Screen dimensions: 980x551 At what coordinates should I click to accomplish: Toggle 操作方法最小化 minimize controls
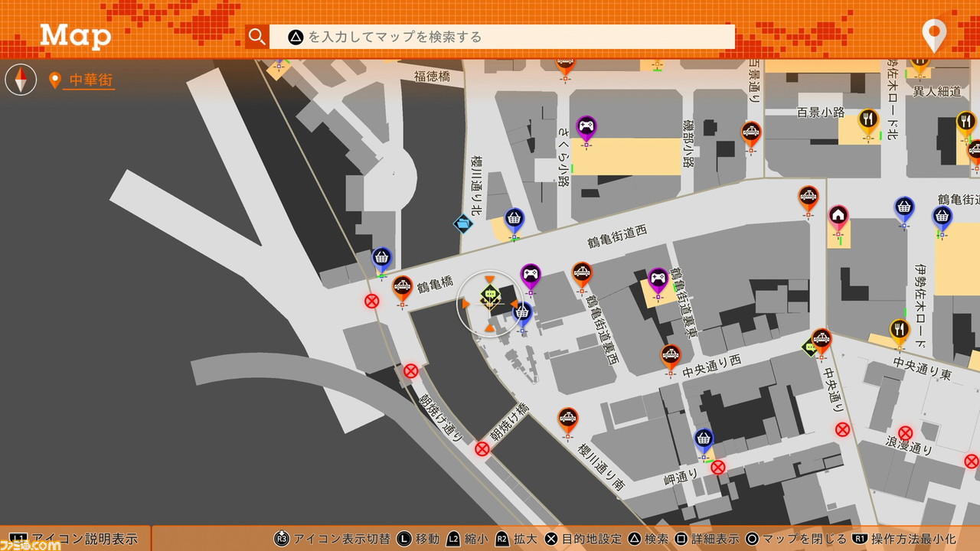click(x=905, y=539)
